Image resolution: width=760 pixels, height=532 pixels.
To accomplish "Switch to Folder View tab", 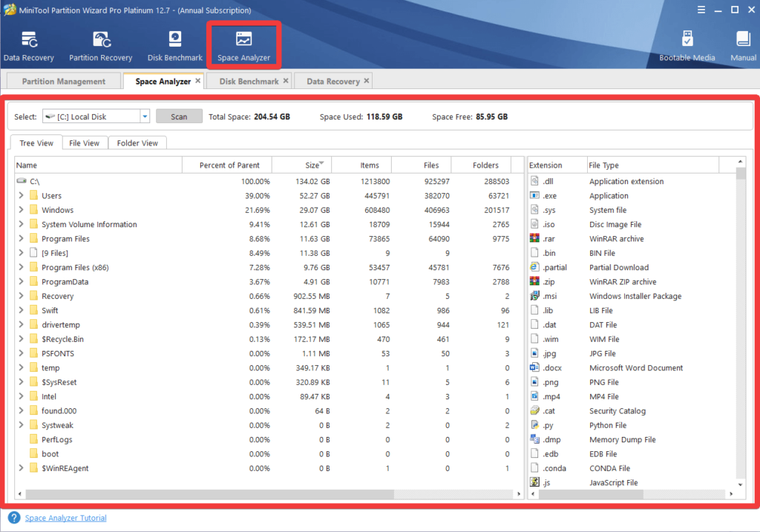I will [137, 143].
